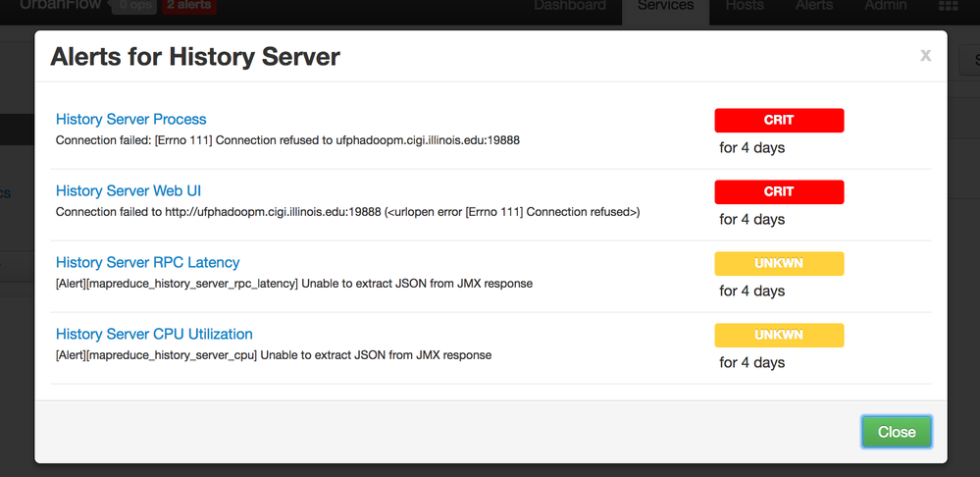Click the CRIT badge for History Server Web UI
980x477 pixels.
[x=779, y=191]
